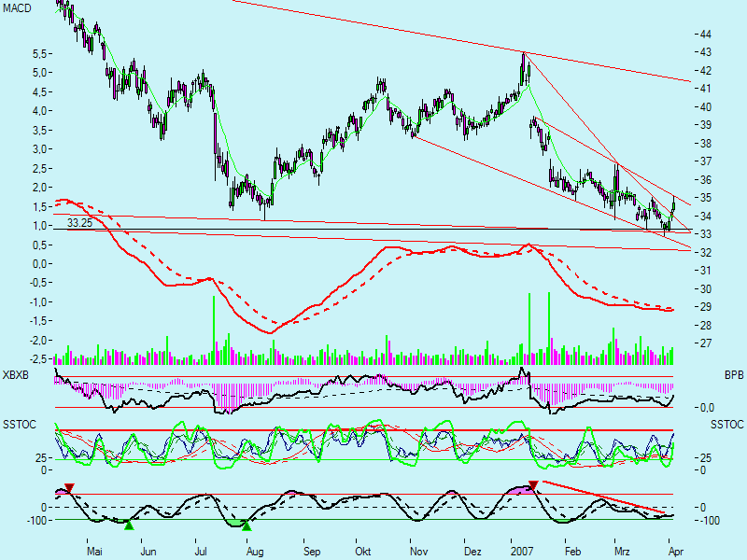Click the Feb month label
This screenshot has height=560, width=747.
coord(572,552)
